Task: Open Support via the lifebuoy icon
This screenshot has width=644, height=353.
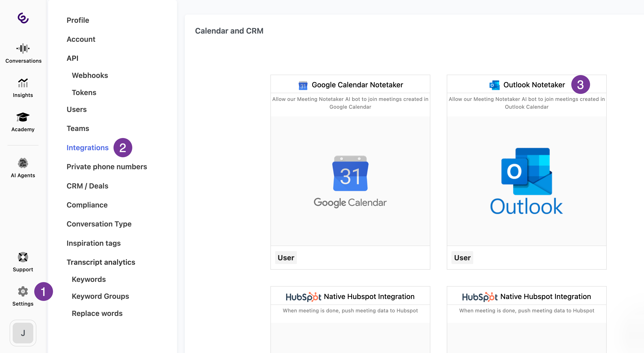Action: 23,257
